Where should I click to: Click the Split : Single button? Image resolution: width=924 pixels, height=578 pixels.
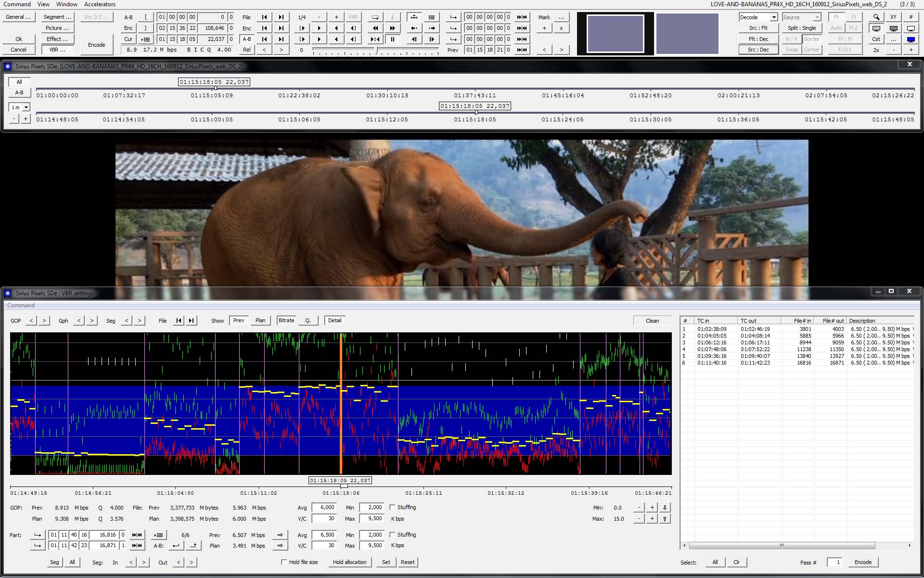[802, 28]
